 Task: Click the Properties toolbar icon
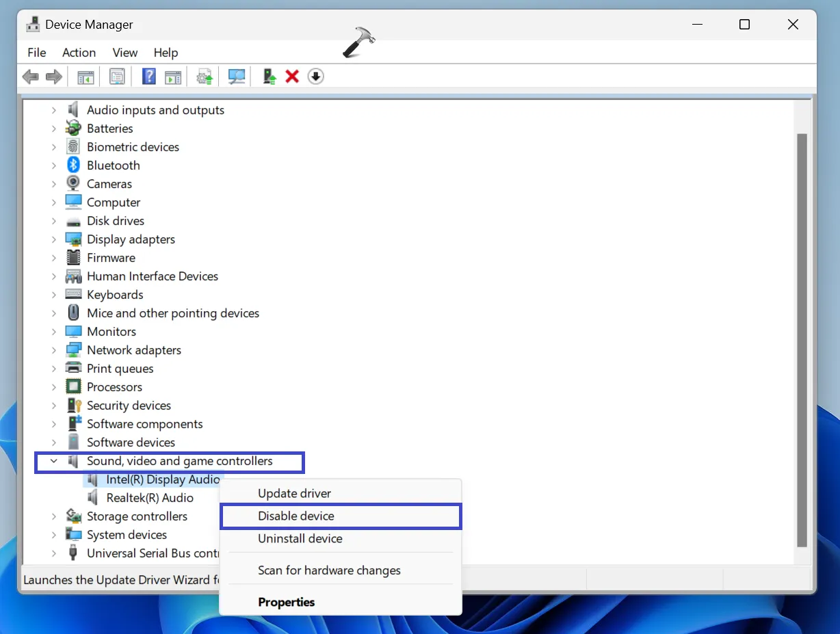[x=118, y=77]
